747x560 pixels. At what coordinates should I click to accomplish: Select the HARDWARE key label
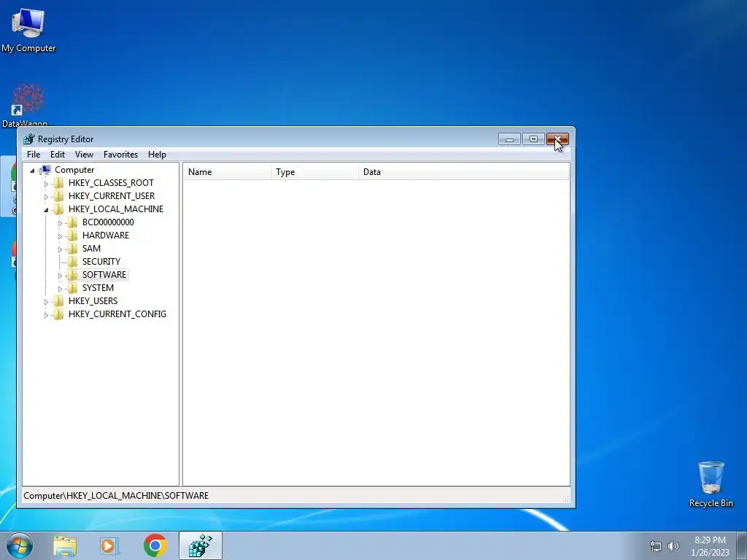click(106, 236)
